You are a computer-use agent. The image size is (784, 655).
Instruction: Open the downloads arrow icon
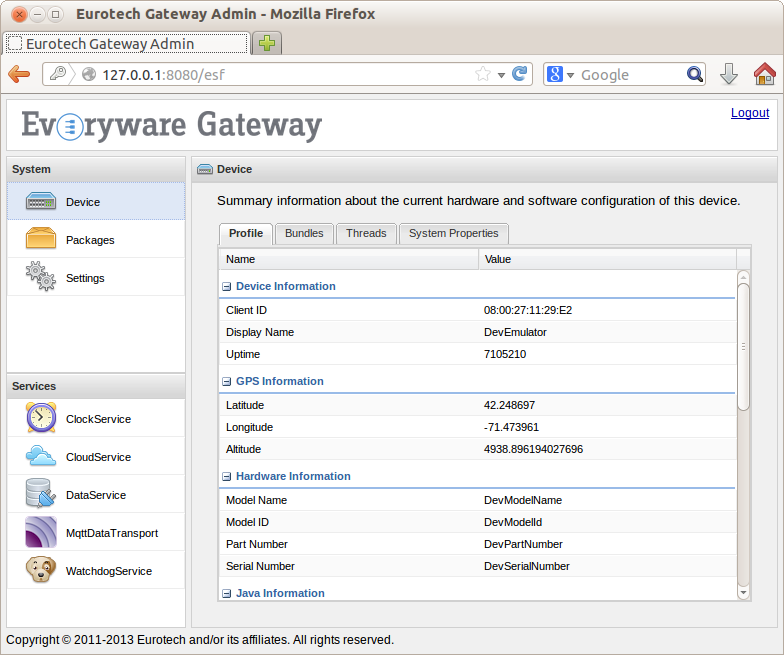(728, 74)
